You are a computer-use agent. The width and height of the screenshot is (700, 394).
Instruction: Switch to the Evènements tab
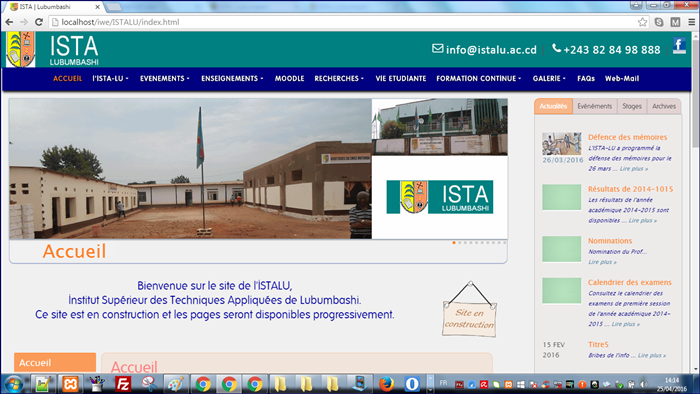[594, 106]
